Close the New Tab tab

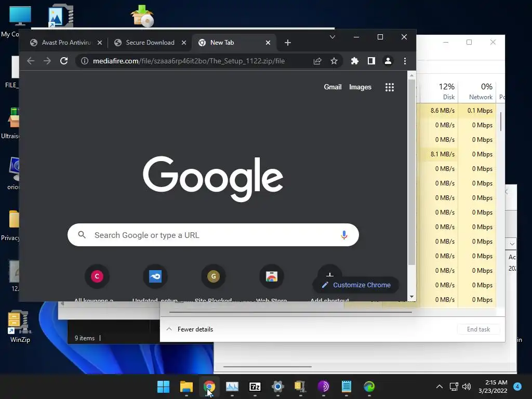coord(268,43)
